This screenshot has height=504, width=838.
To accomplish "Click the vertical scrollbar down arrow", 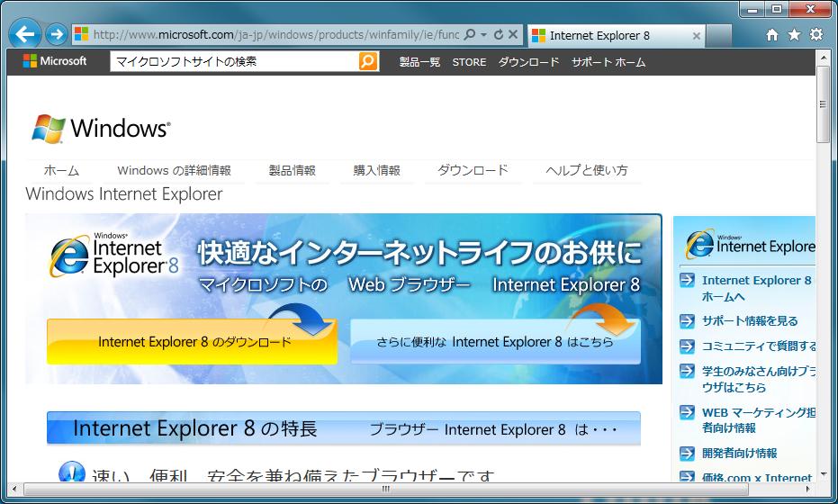I will pos(823,474).
